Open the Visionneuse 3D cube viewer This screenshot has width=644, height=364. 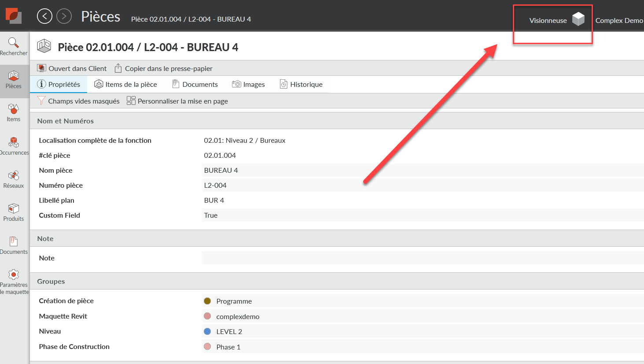point(578,19)
